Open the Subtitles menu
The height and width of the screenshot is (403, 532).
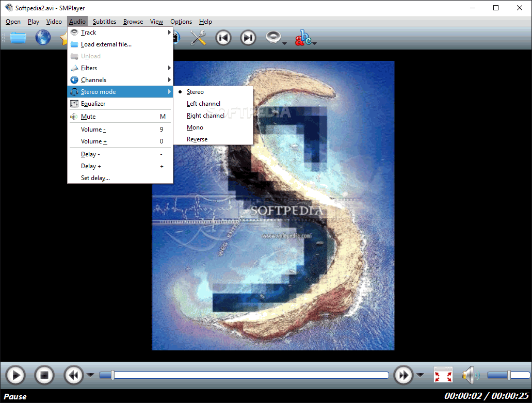point(104,22)
